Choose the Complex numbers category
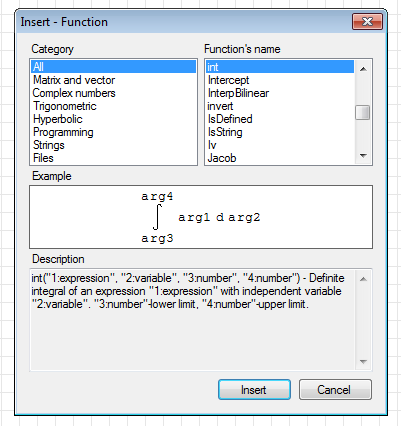The width and height of the screenshot is (401, 426). pos(113,93)
